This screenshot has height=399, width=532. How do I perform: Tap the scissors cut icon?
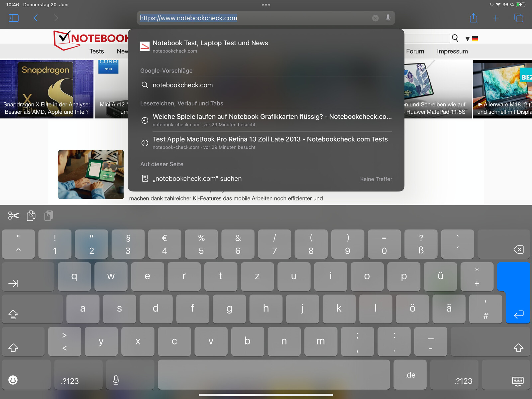tap(14, 216)
